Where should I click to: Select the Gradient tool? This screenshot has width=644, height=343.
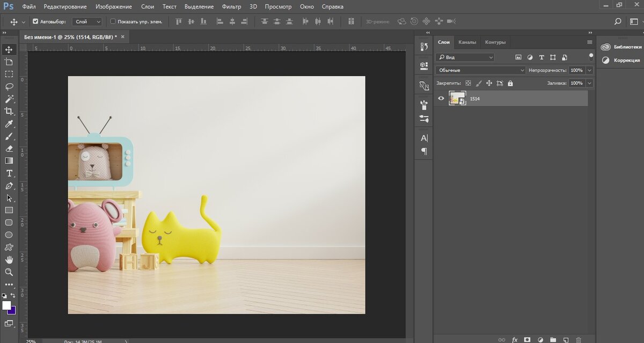point(9,160)
